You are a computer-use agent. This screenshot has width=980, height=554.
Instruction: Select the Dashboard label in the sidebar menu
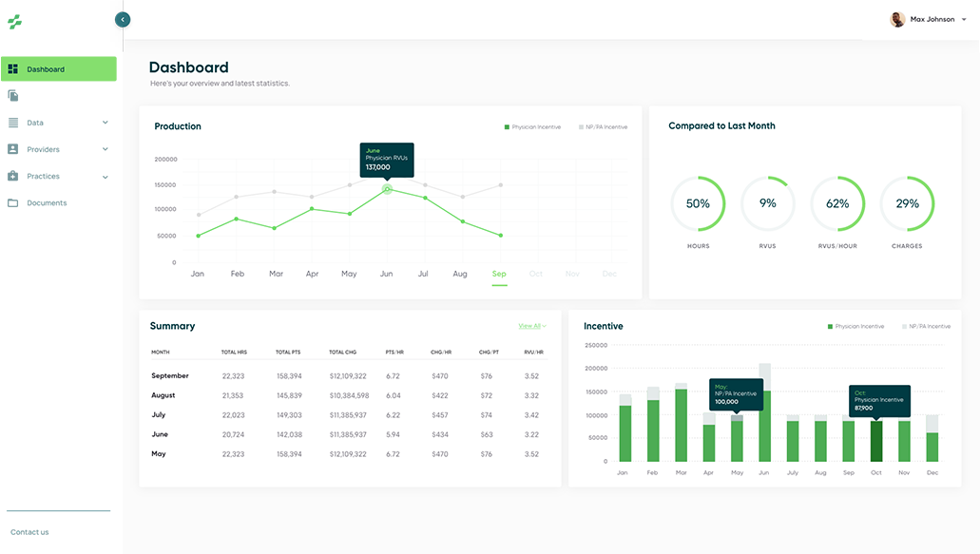(x=46, y=69)
